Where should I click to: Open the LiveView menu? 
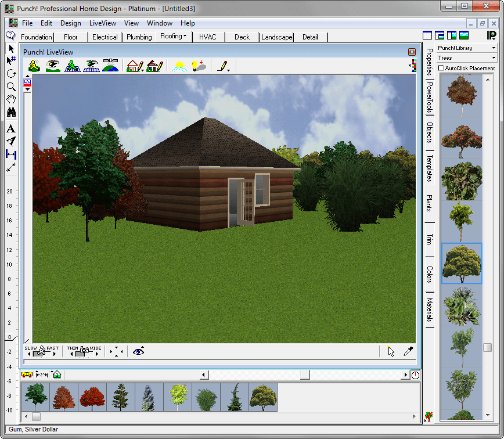click(102, 23)
